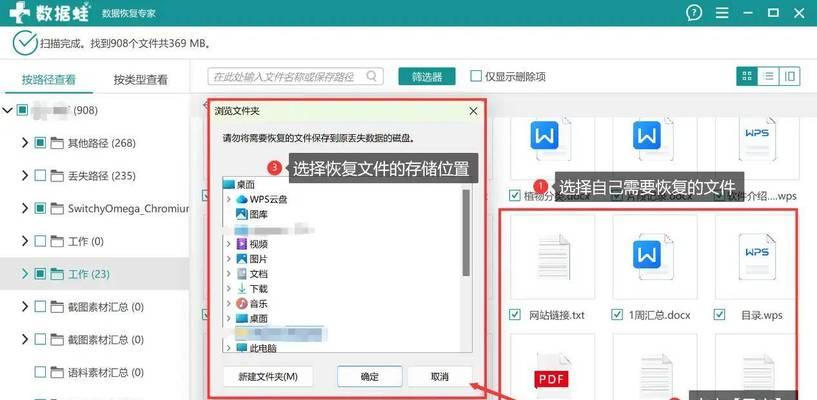
Task: Enable the 仅显示删除项 checkbox
Action: point(476,76)
